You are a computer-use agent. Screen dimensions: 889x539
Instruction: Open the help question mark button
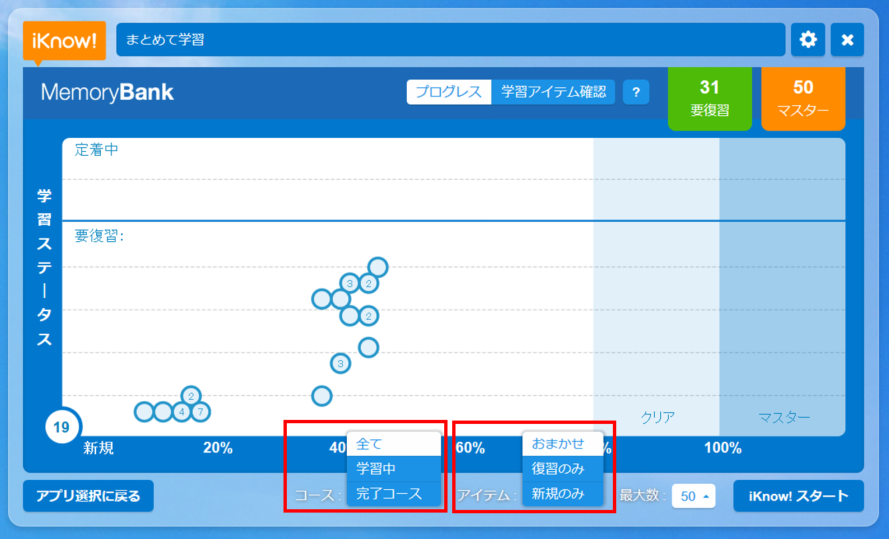click(636, 92)
